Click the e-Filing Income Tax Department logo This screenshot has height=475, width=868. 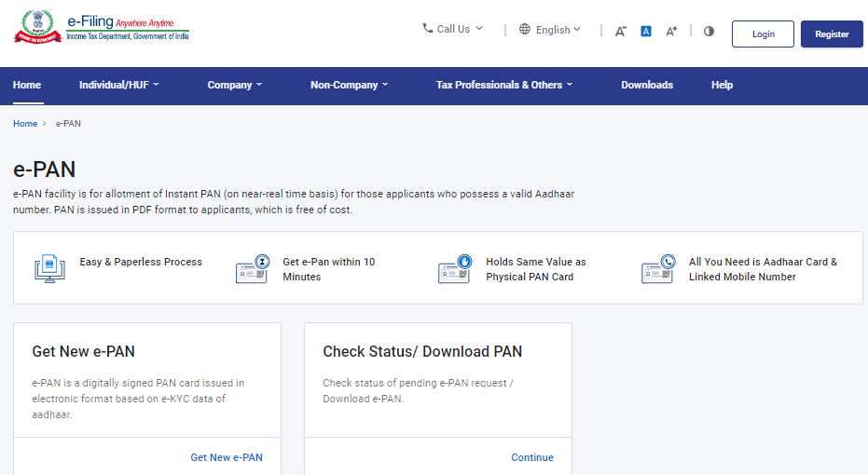point(102,26)
